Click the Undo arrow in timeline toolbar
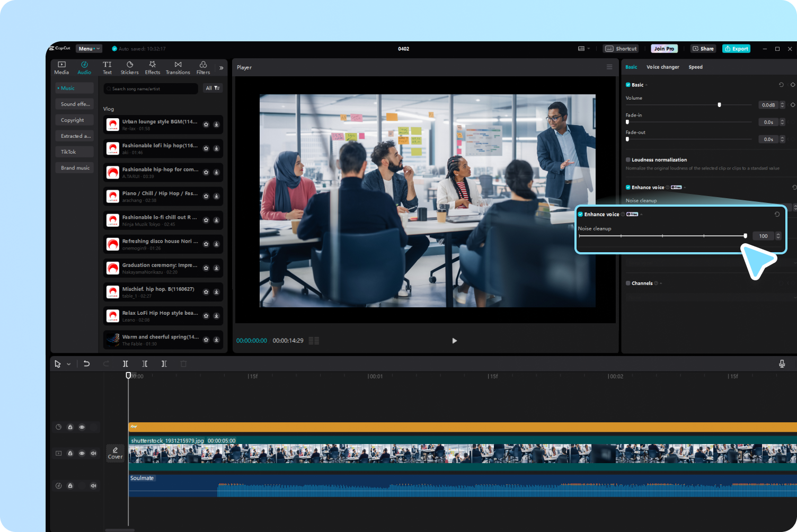 pos(86,364)
